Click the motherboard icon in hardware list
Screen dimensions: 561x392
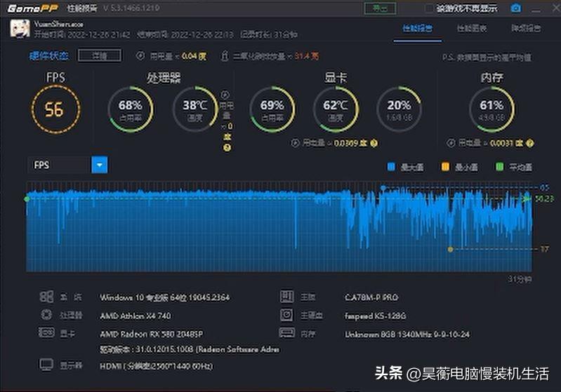coord(286,296)
